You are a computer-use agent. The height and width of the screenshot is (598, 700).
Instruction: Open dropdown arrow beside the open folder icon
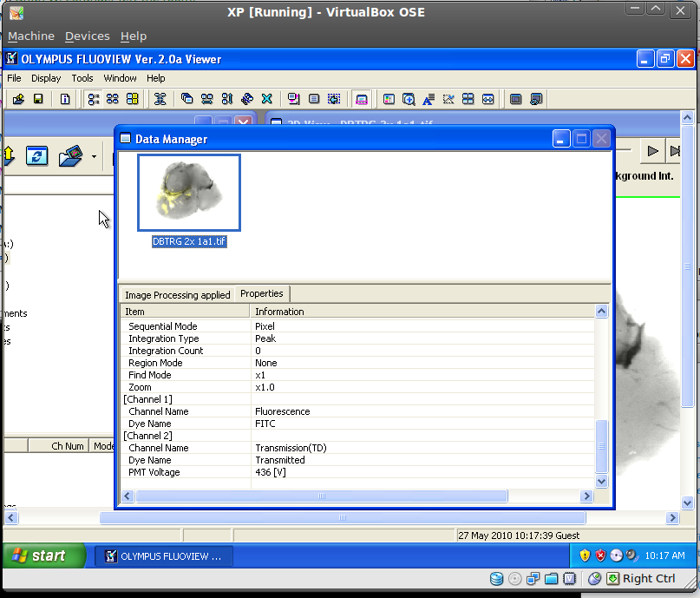point(94,156)
